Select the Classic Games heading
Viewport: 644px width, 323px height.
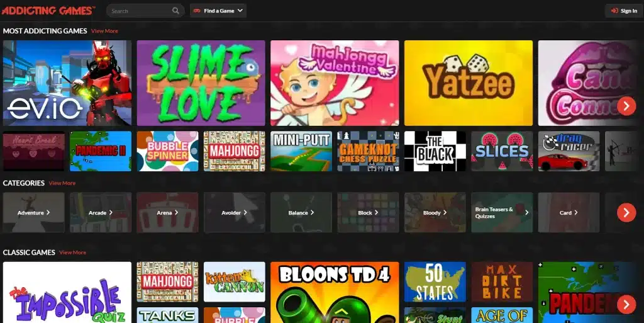(29, 252)
